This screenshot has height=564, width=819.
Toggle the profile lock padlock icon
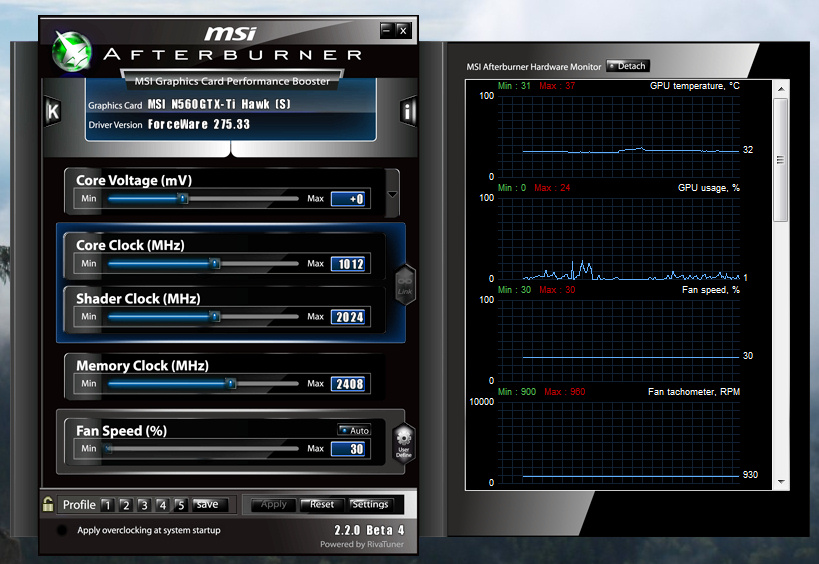(x=48, y=504)
